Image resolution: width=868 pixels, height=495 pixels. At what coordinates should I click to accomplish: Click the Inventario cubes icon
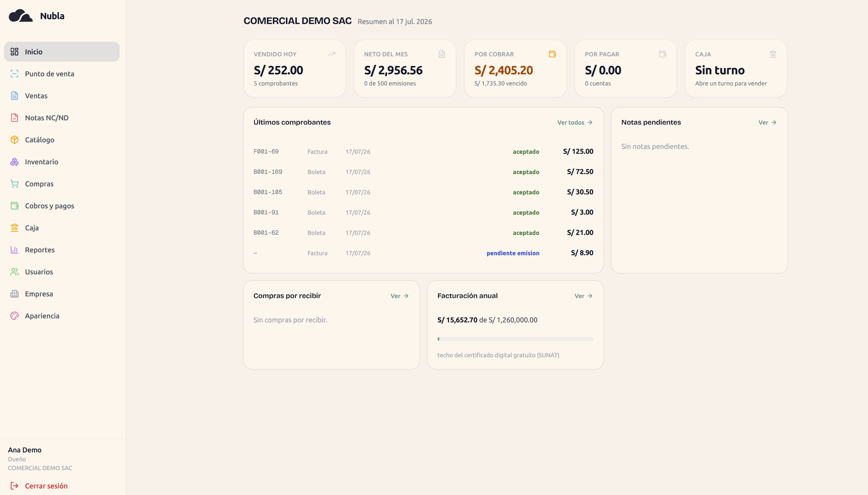point(14,162)
